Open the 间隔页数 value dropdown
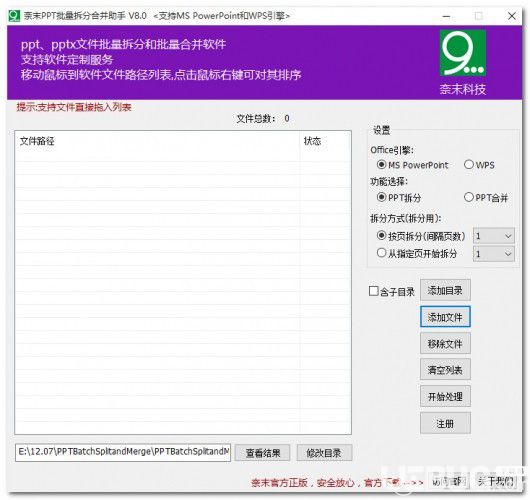 coord(494,236)
